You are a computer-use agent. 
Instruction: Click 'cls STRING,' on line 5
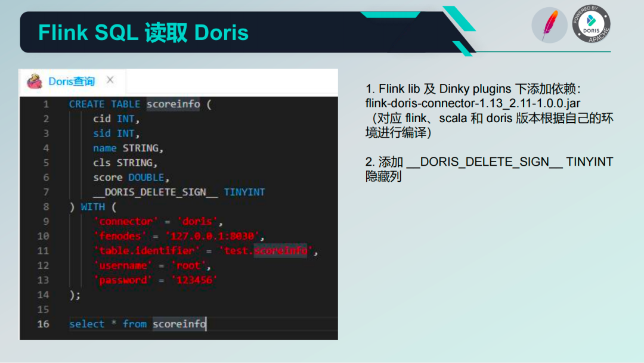click(x=125, y=163)
